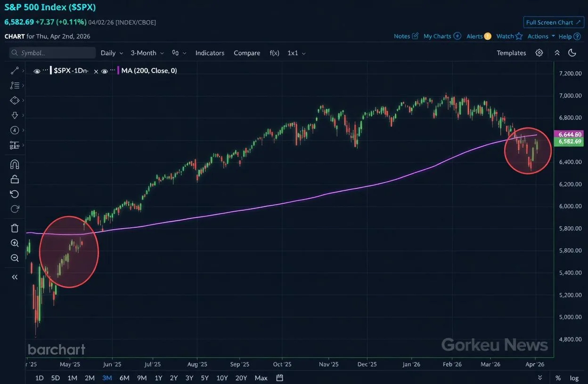The height and width of the screenshot is (384, 588).
Task: Expand trend line tool submenu arrow
Action: (x=24, y=71)
